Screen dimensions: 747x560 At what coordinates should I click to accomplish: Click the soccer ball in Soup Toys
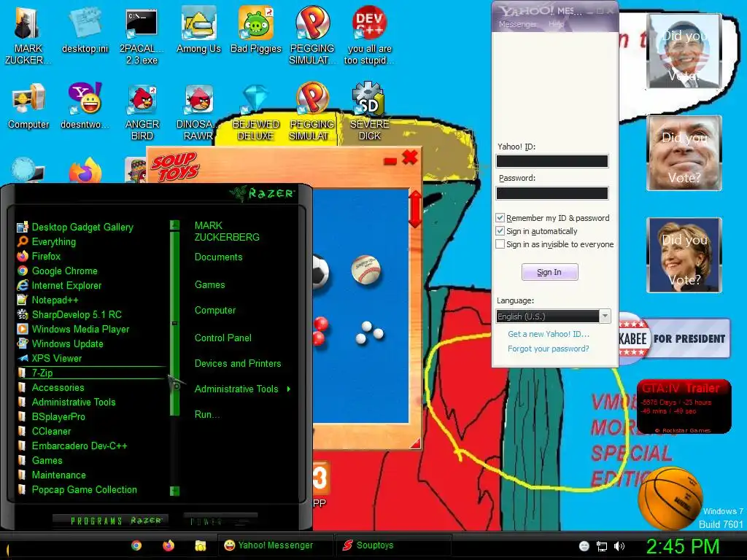321,273
